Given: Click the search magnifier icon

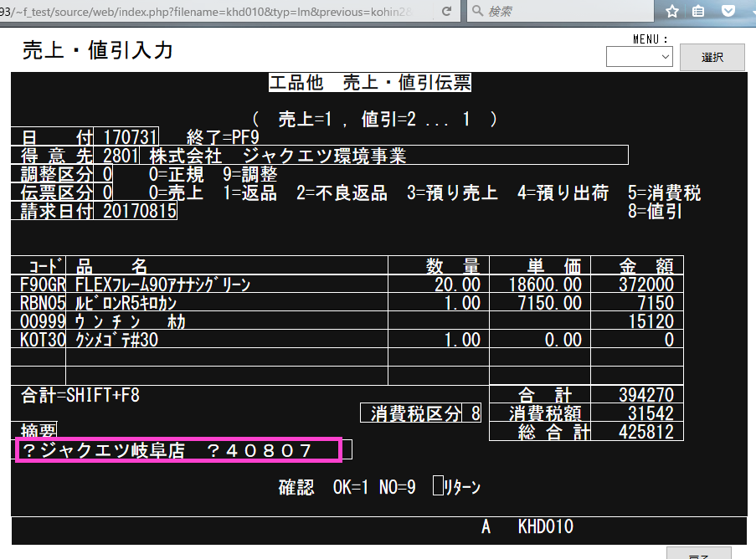Looking at the screenshot, I should pos(476,12).
